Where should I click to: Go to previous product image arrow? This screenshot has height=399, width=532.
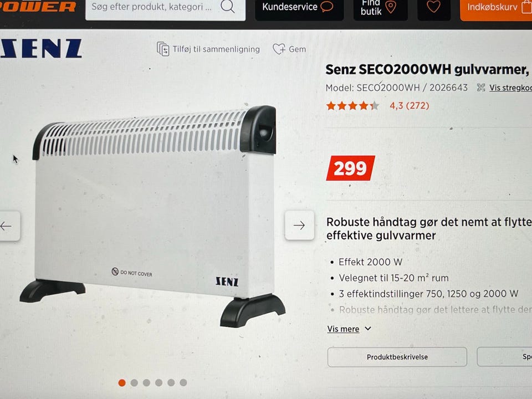point(8,226)
